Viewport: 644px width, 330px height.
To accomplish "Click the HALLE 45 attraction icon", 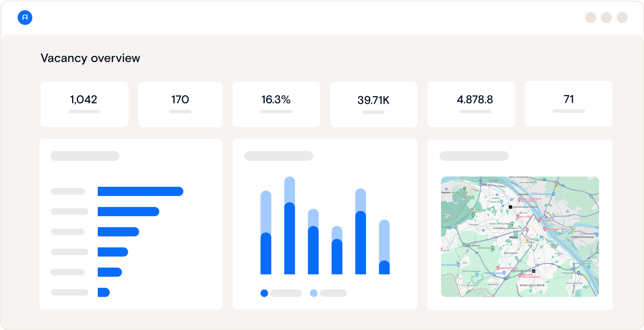I will click(501, 201).
